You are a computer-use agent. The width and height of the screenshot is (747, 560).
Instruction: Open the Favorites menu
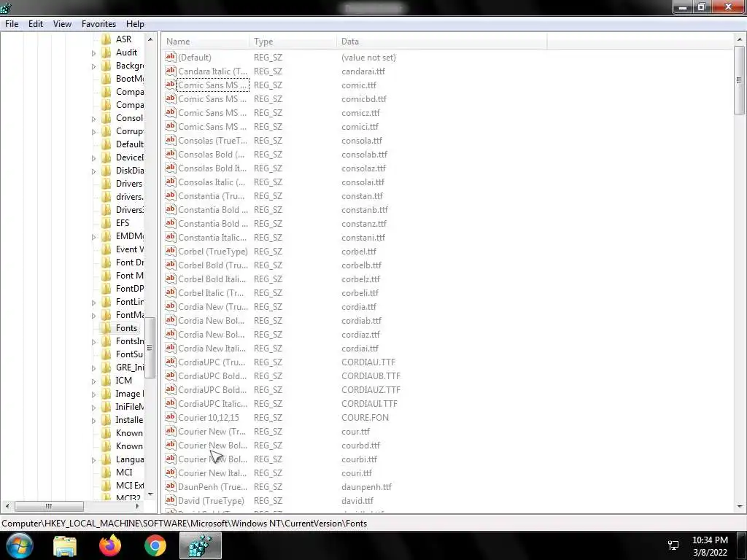click(98, 24)
